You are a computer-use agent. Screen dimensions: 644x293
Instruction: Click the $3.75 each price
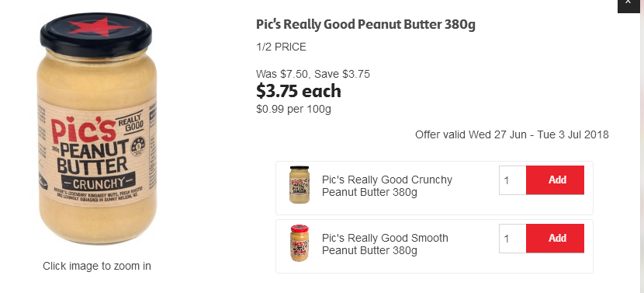[299, 91]
